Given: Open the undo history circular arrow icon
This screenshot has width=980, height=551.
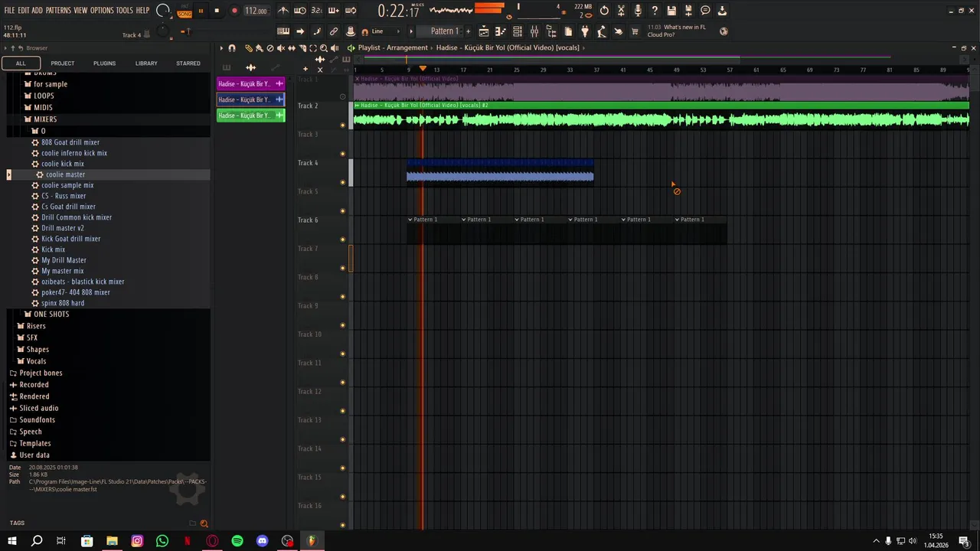Looking at the screenshot, I should 604,11.
